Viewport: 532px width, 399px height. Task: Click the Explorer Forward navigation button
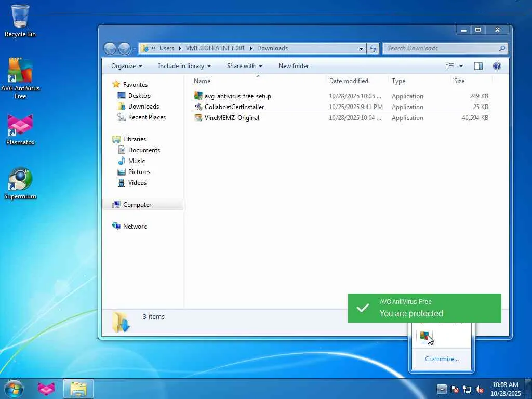tap(124, 48)
